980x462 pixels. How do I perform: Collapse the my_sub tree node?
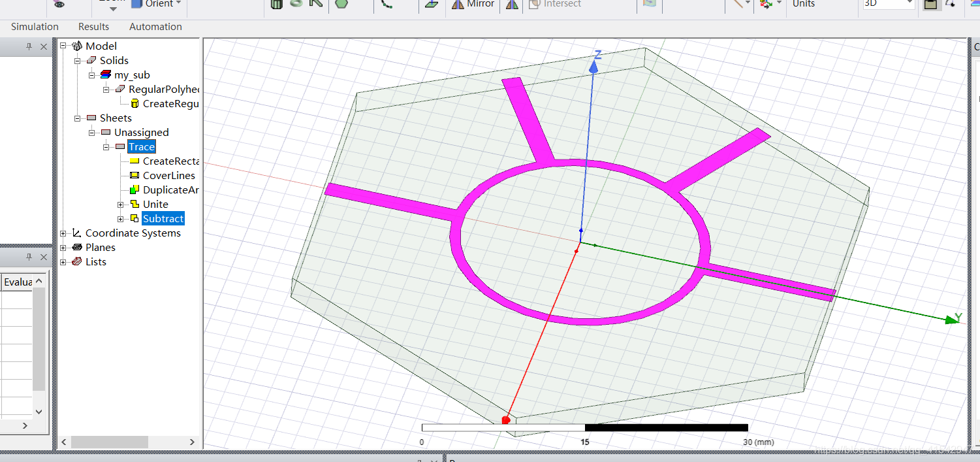[x=92, y=74]
